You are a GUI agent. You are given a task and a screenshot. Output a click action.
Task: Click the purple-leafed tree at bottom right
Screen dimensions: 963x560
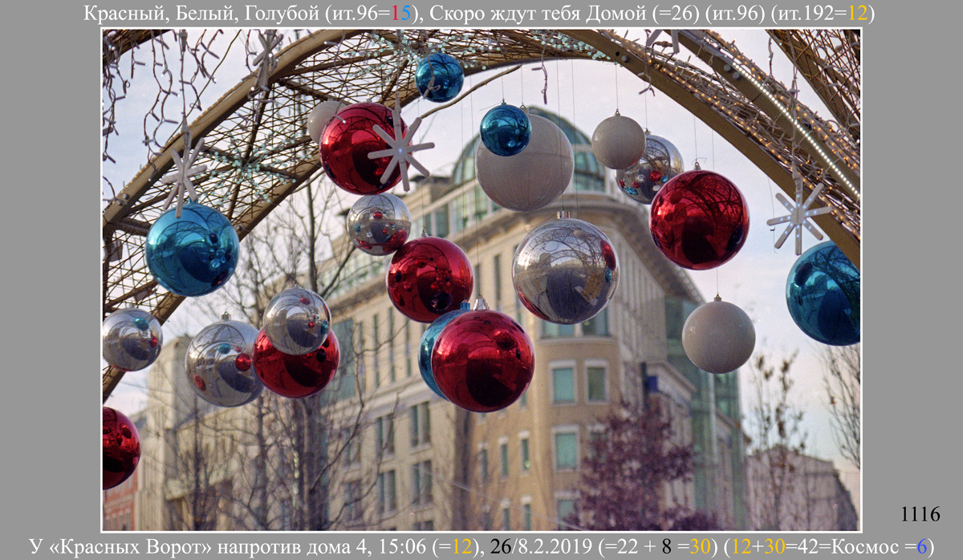point(634,473)
